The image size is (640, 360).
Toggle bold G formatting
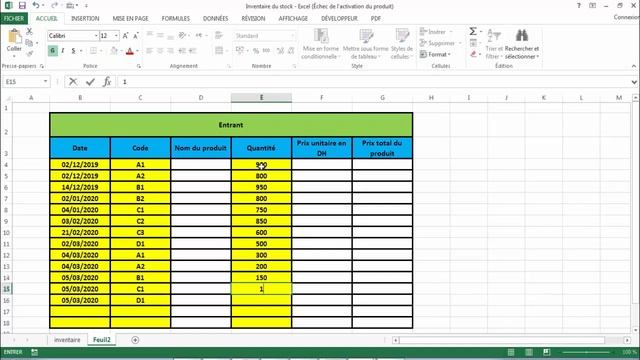point(52,51)
